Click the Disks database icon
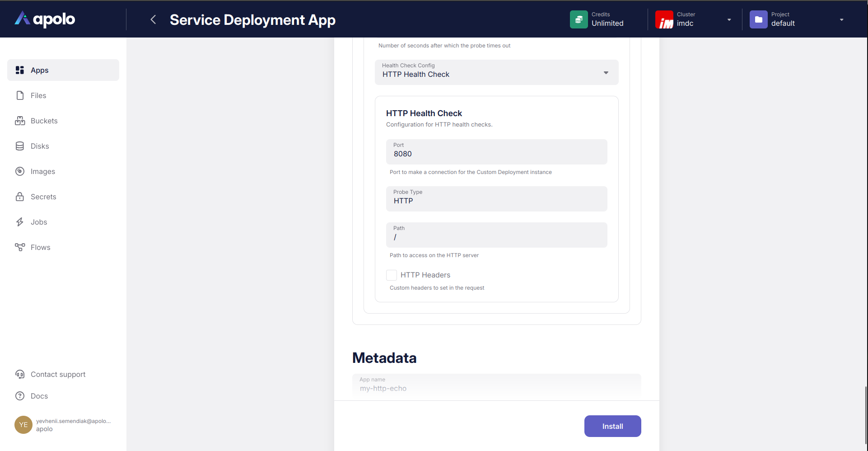This screenshot has height=451, width=868. pos(20,146)
